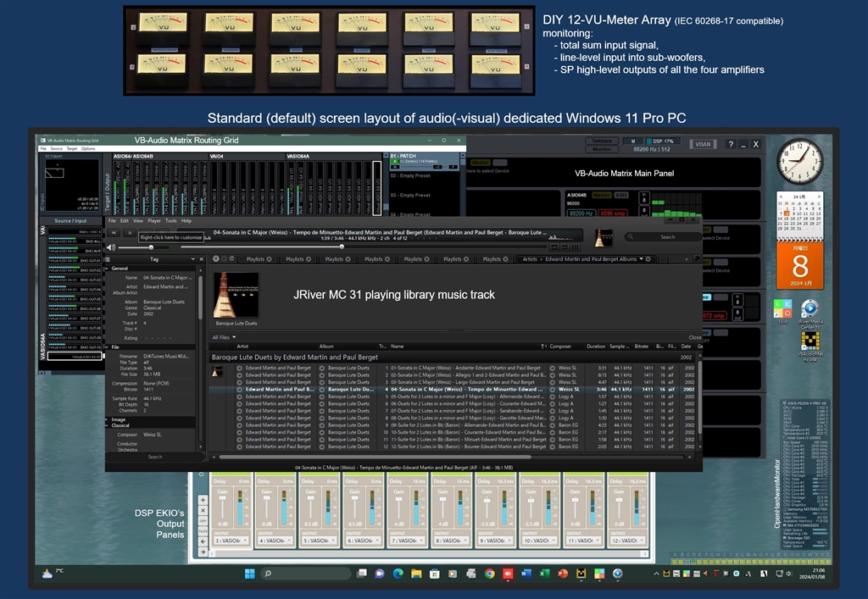Pause playback in JRiver player
This screenshot has height=599, width=868.
(130, 232)
